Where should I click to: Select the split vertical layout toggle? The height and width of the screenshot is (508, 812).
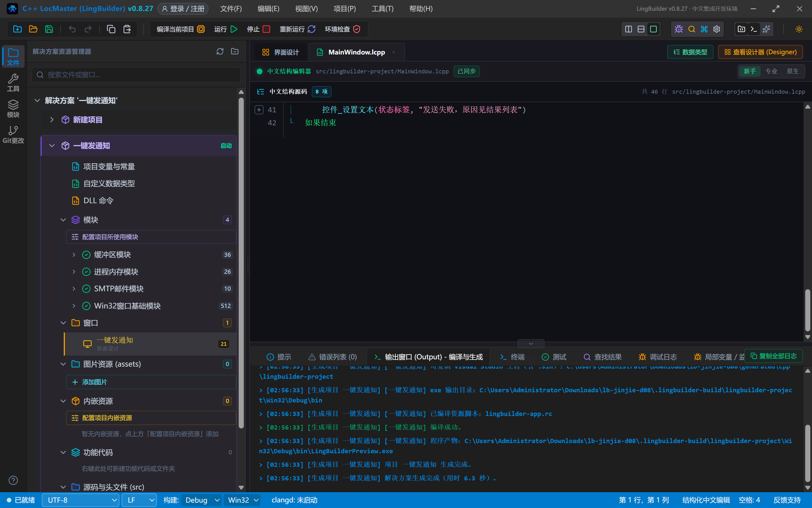[629, 29]
